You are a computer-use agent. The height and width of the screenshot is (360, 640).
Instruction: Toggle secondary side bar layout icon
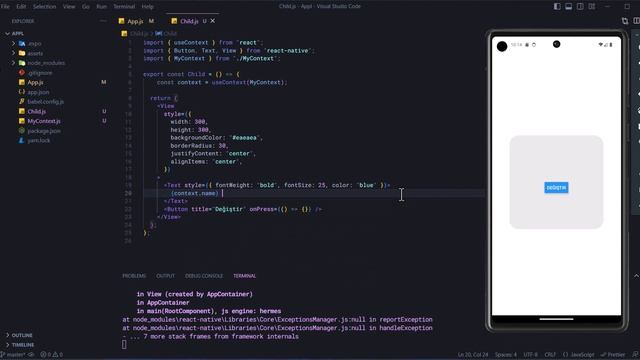click(580, 7)
